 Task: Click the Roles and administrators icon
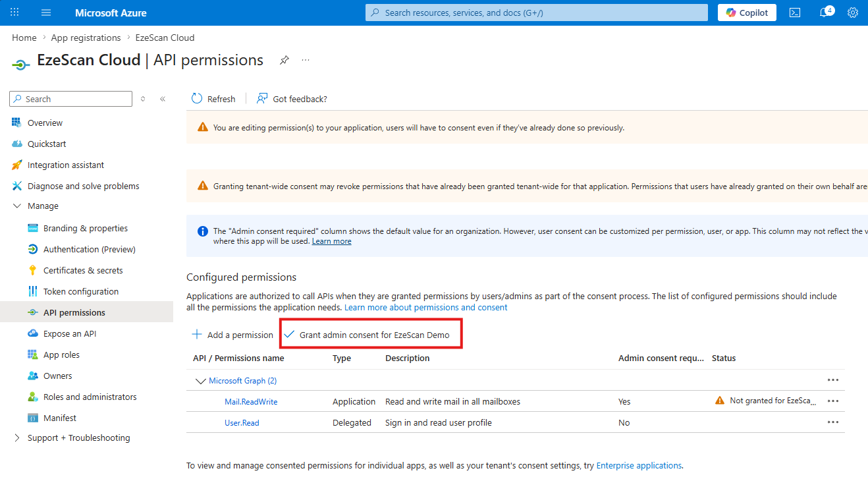33,397
